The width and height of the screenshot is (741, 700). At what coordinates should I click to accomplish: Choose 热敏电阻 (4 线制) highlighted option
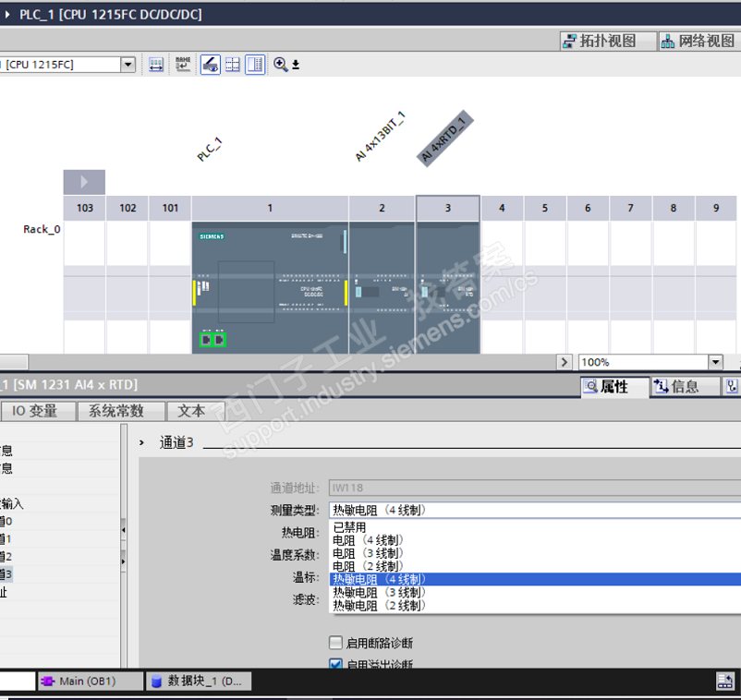coord(535,579)
